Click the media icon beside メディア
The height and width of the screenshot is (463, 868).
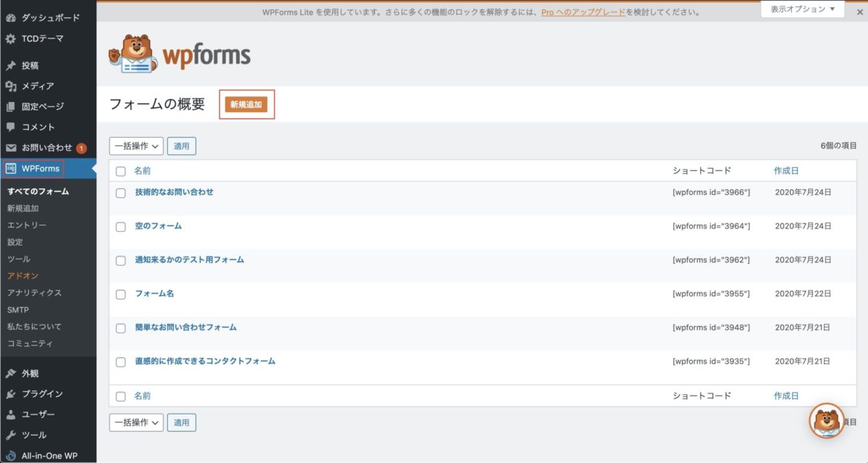pos(11,85)
